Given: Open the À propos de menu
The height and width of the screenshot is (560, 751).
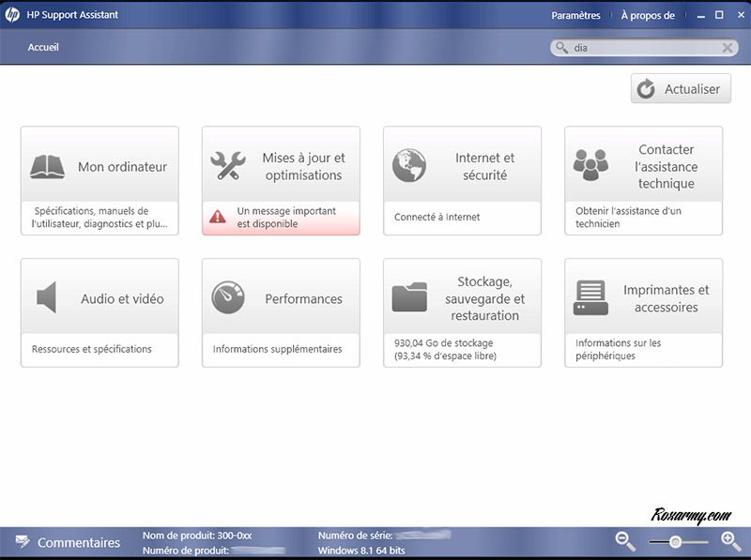Looking at the screenshot, I should click(648, 16).
